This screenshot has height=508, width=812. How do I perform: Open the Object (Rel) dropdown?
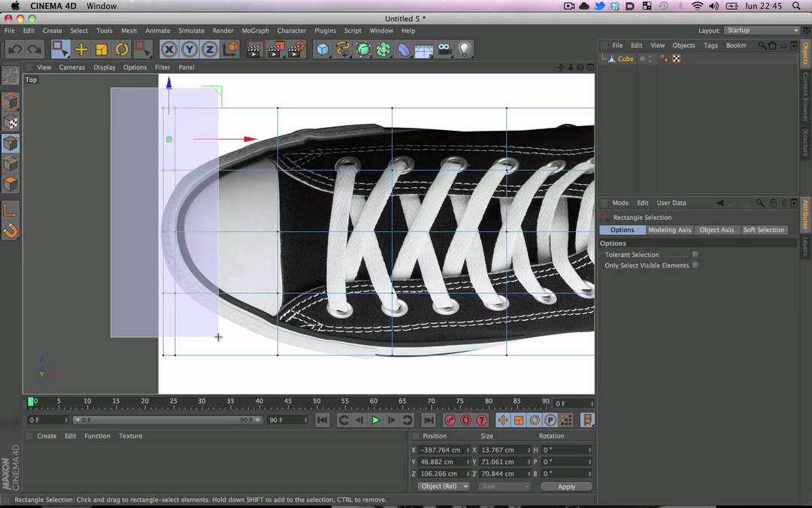click(x=444, y=486)
